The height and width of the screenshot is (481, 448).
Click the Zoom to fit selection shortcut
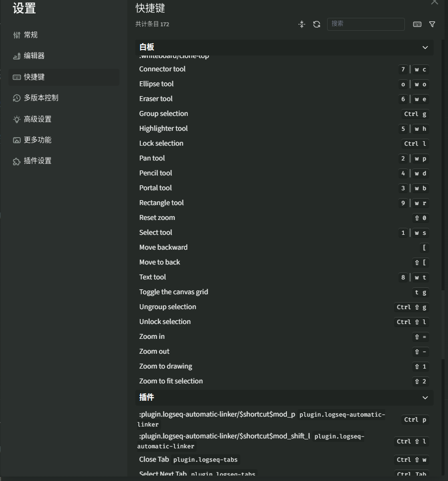coord(420,381)
